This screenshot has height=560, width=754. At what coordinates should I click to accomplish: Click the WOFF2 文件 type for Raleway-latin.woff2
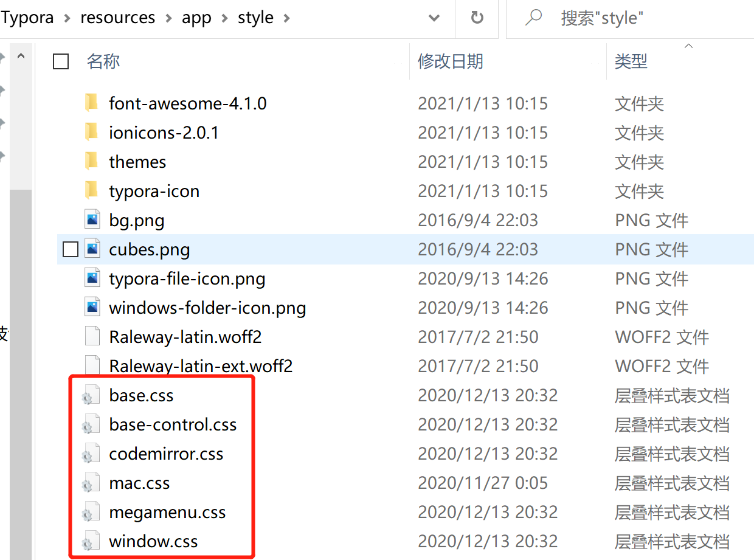662,337
